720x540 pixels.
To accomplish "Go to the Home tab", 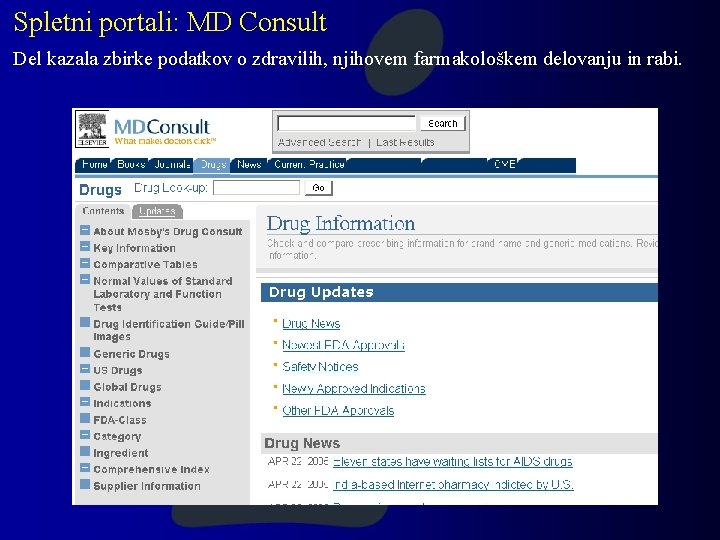I will click(x=94, y=165).
